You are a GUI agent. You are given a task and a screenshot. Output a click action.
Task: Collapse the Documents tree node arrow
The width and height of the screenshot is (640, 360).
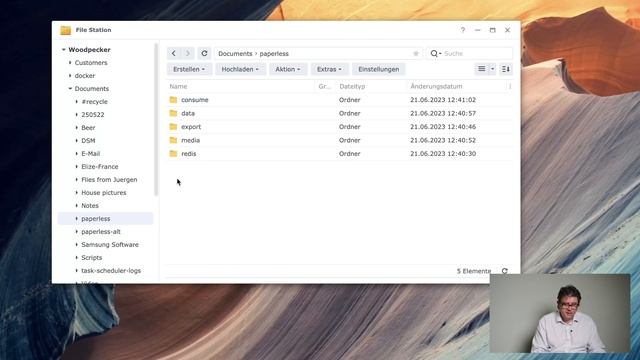click(x=70, y=89)
